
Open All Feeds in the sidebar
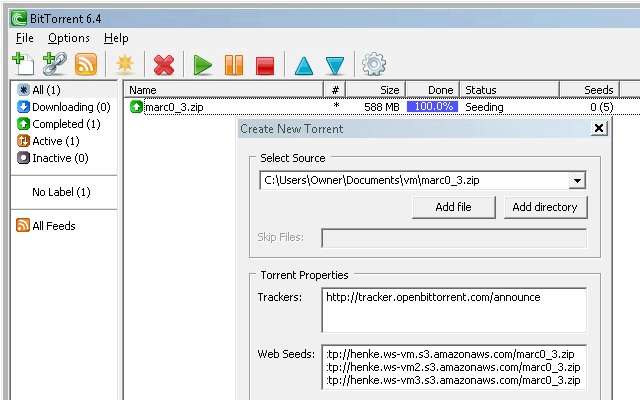(x=53, y=226)
